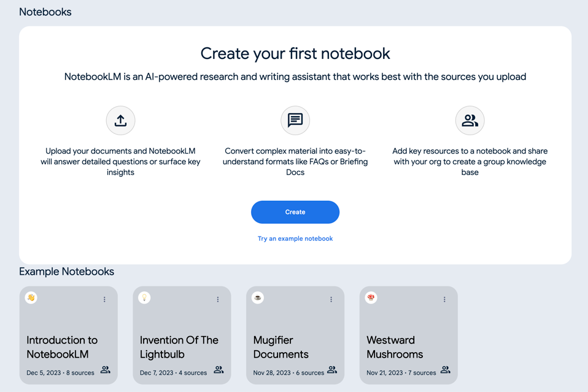Click the Create your first notebook title
The height and width of the screenshot is (392, 588).
295,53
